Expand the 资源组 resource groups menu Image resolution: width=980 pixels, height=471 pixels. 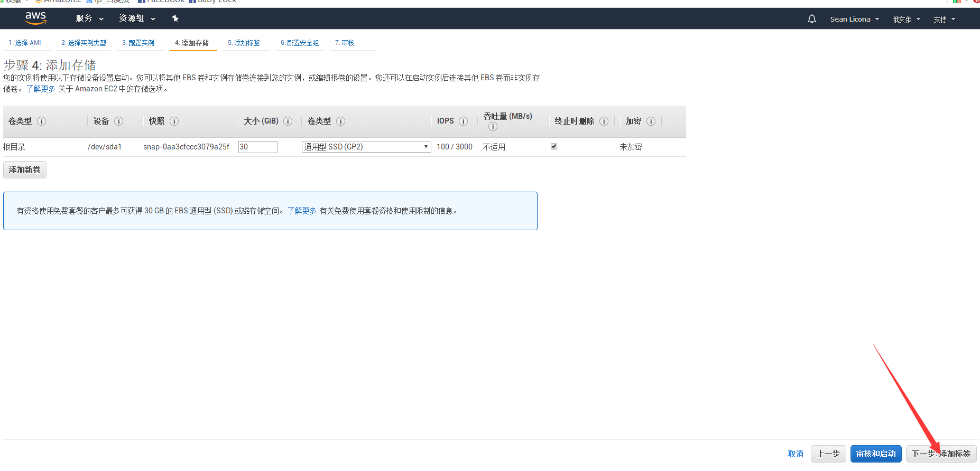(x=137, y=18)
